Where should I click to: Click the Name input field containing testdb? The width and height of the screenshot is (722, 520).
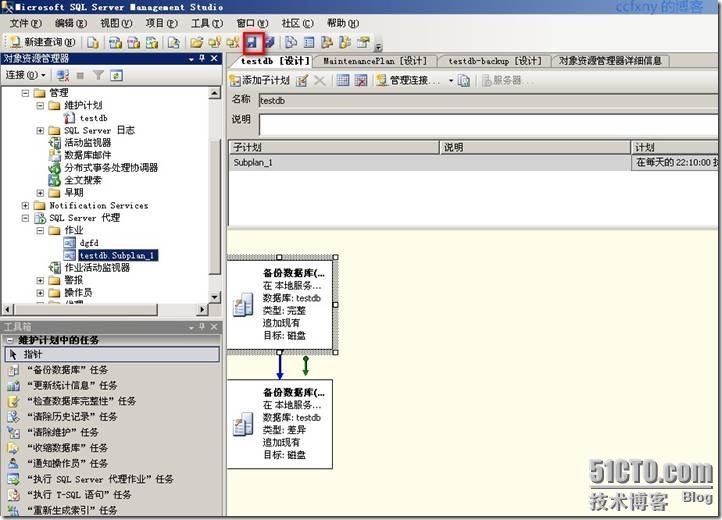[x=488, y=100]
